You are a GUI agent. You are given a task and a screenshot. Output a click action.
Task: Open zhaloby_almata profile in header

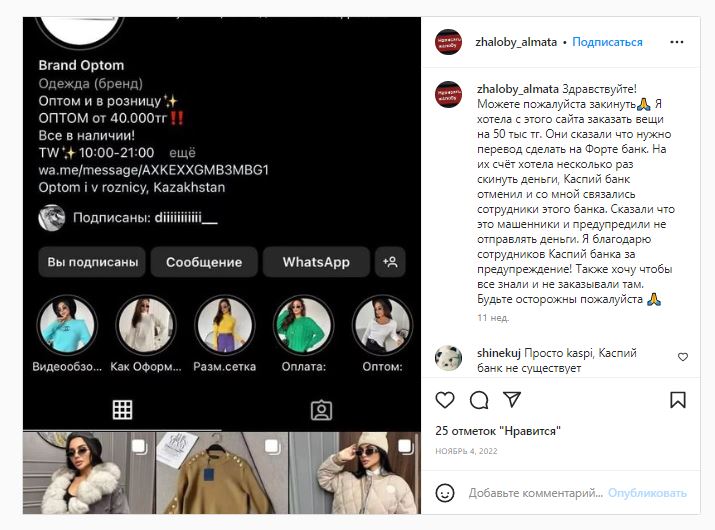pyautogui.click(x=516, y=42)
